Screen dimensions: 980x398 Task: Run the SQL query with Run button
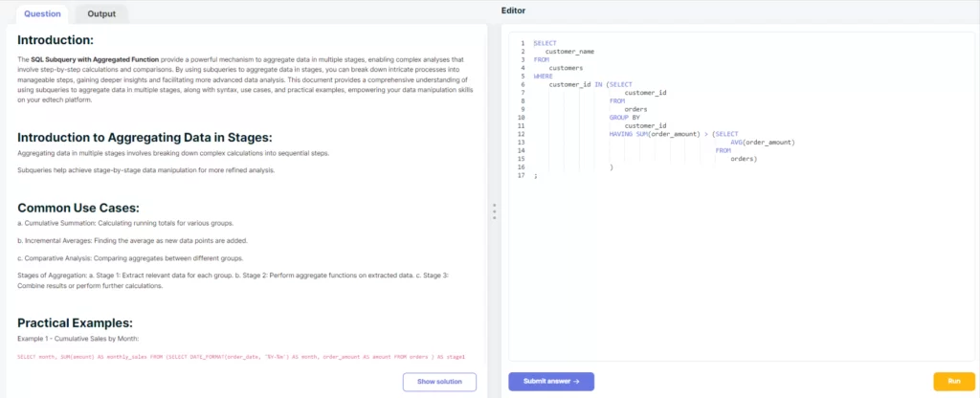click(x=954, y=381)
